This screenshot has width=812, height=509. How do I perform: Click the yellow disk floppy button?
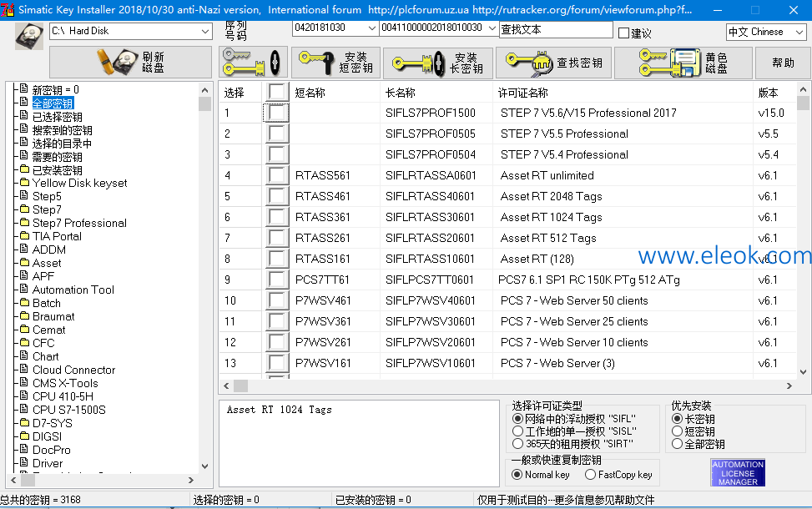point(683,63)
